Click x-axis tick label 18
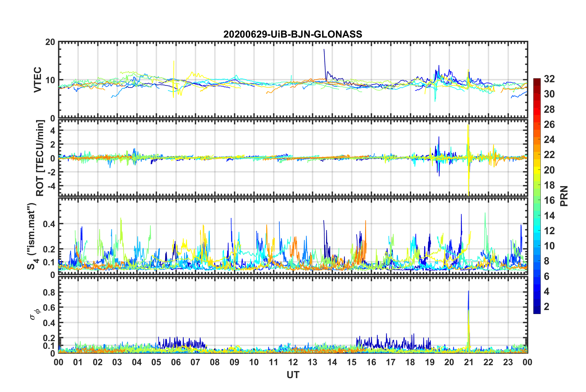This screenshot has width=586, height=392. coord(410,362)
